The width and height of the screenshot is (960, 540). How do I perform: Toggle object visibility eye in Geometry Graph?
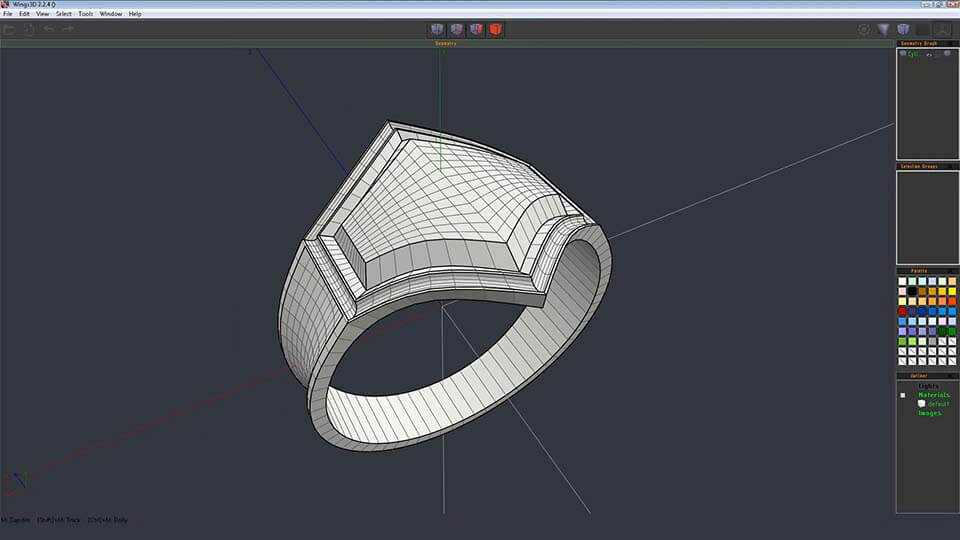929,54
